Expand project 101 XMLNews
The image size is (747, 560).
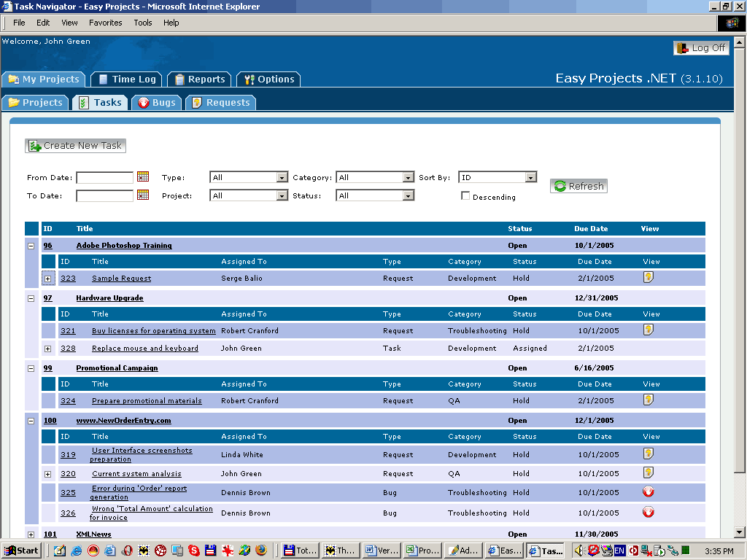31,534
